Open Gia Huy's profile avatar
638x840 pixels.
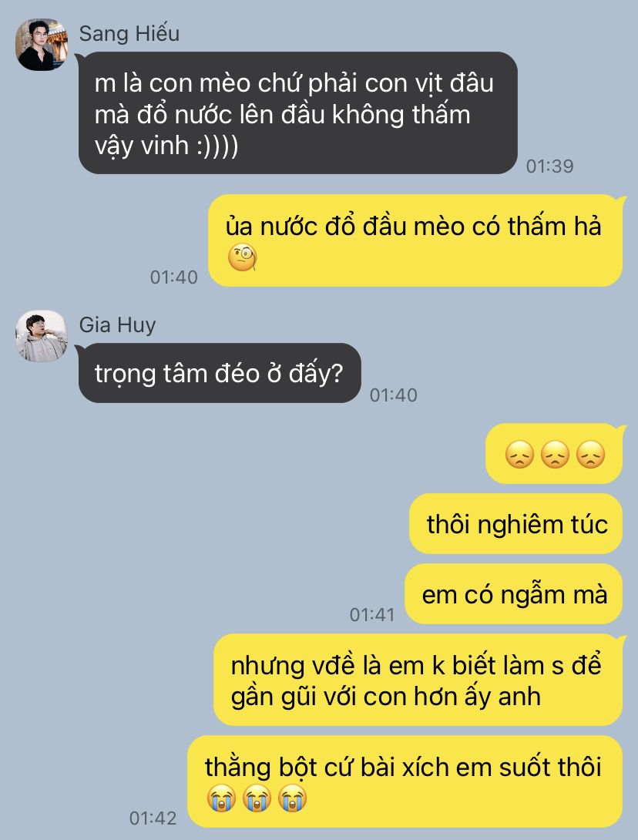pyautogui.click(x=42, y=336)
